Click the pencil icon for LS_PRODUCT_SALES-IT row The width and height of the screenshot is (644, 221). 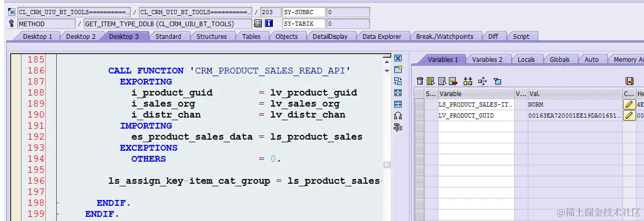tap(629, 104)
